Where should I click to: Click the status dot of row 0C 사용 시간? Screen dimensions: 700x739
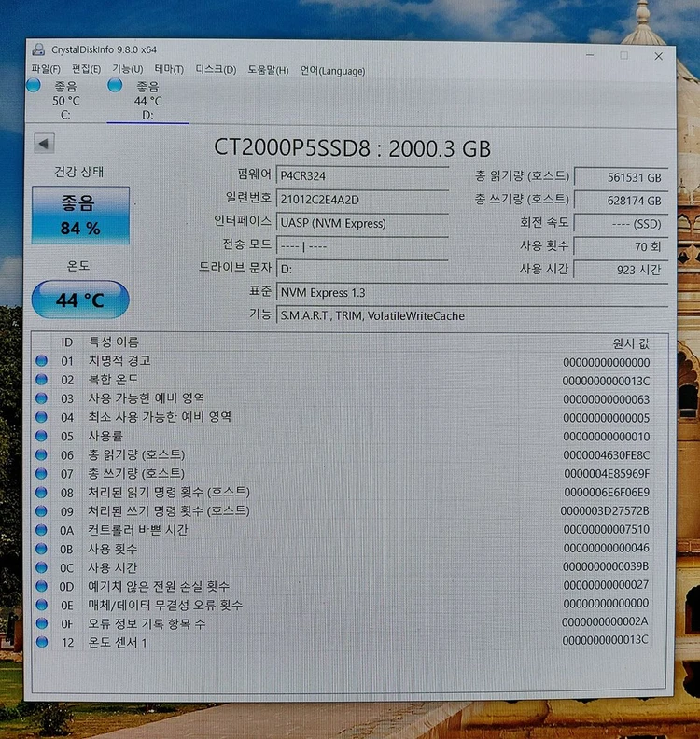tap(41, 567)
